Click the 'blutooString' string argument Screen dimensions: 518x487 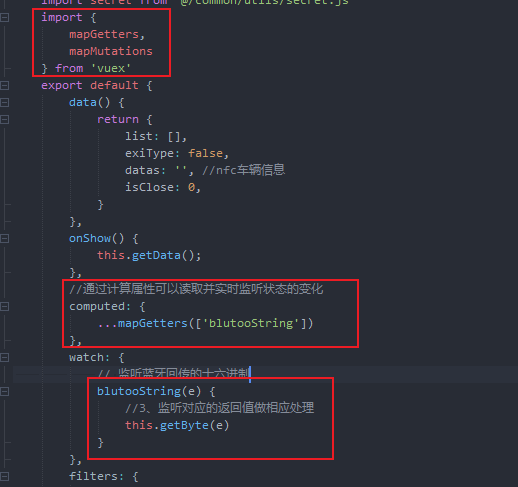tap(251, 323)
